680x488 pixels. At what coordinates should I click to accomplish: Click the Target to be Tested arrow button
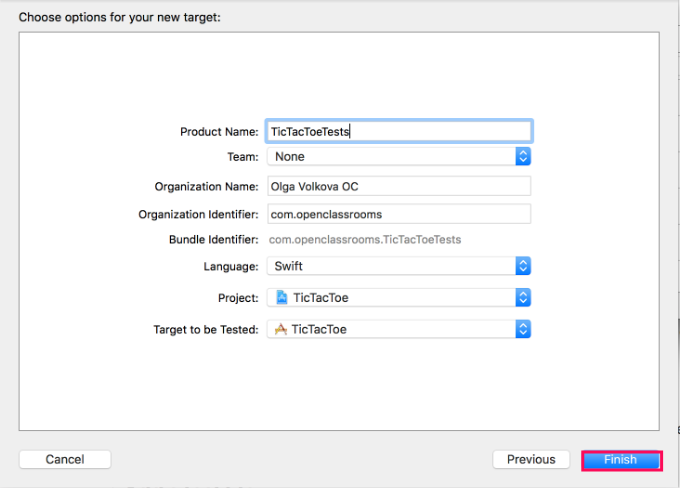(523, 329)
